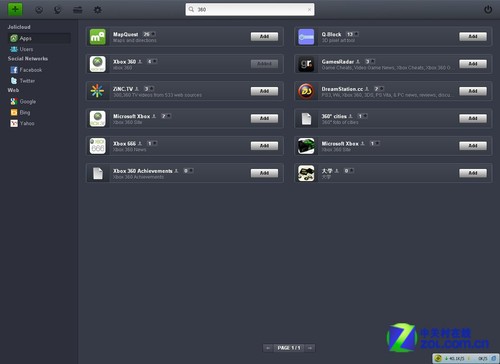
Task: Open the GamesRadar app title
Action: pos(338,62)
